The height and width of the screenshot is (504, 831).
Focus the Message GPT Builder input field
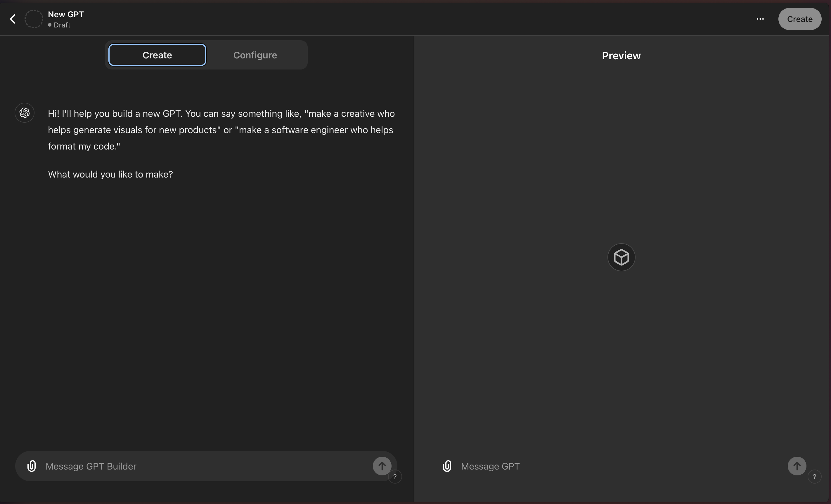point(202,466)
